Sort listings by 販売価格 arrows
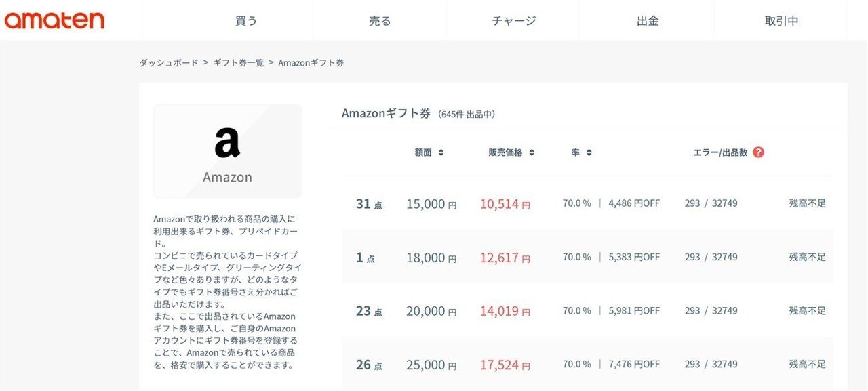Screen dimensions: 868x391 [532, 152]
